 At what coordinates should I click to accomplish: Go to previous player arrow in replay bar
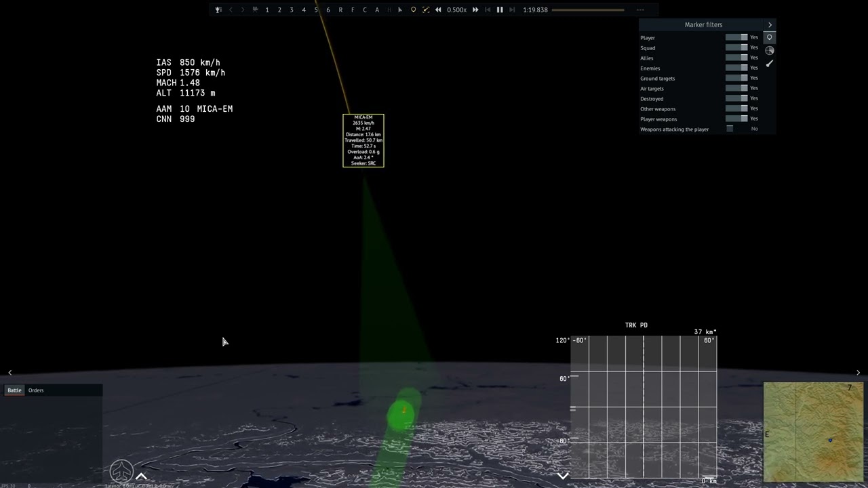[x=231, y=9]
